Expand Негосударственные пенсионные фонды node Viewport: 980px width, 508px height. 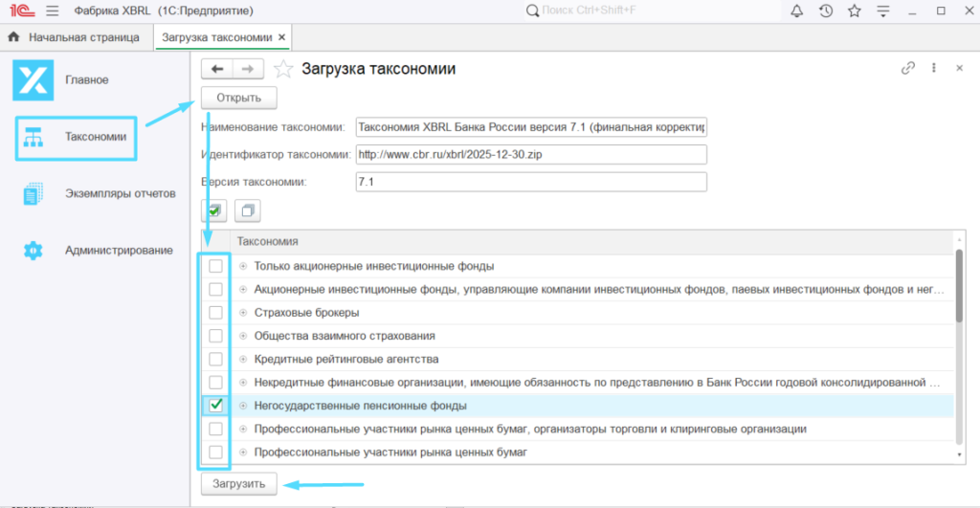(243, 406)
